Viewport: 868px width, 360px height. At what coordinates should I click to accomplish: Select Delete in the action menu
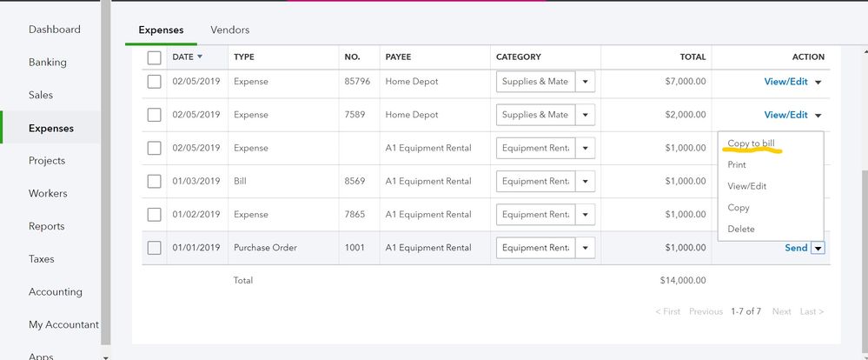click(x=741, y=229)
